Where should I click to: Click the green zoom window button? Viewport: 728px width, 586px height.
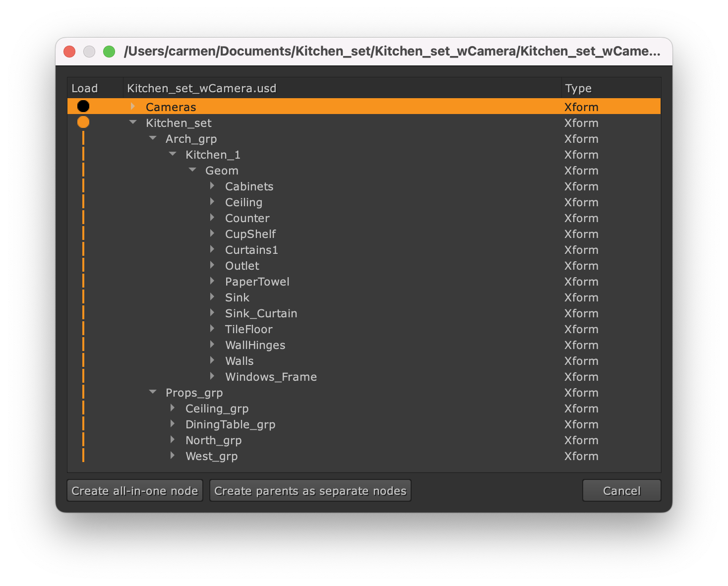(109, 52)
